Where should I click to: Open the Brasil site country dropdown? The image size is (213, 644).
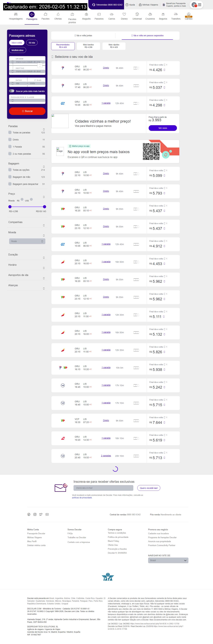(x=168, y=560)
